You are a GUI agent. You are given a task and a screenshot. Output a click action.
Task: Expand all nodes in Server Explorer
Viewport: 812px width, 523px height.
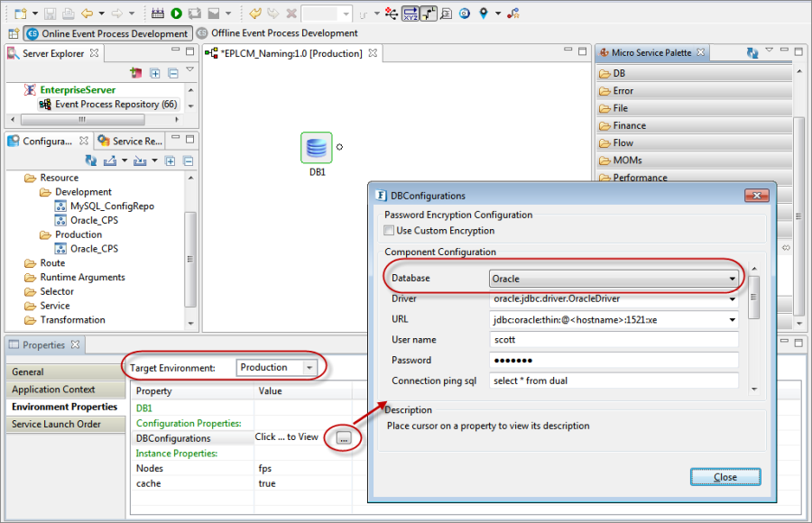coord(155,73)
